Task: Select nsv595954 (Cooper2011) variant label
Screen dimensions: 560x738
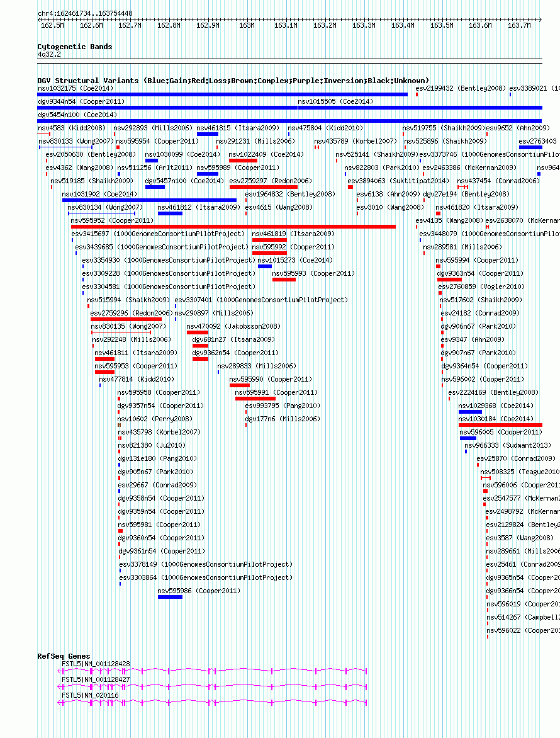Action: [157, 140]
